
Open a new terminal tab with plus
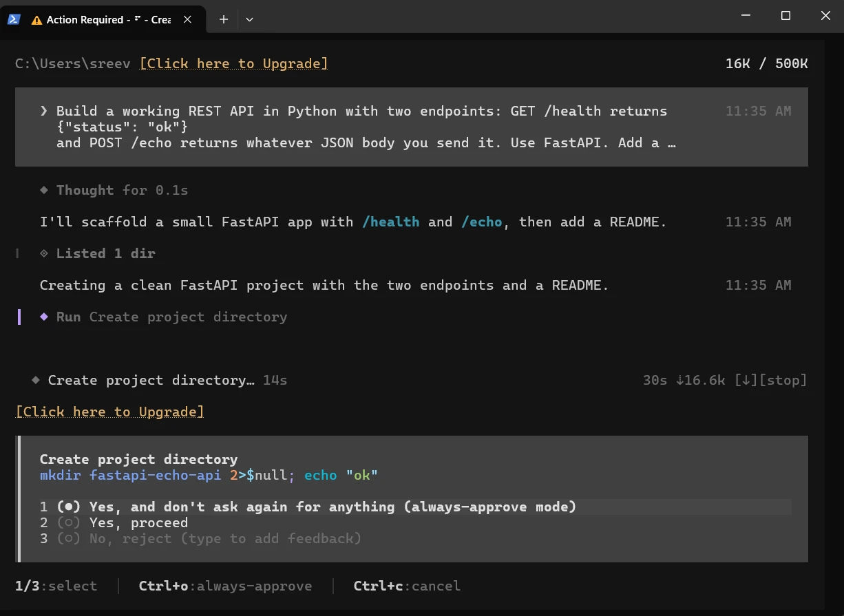223,19
